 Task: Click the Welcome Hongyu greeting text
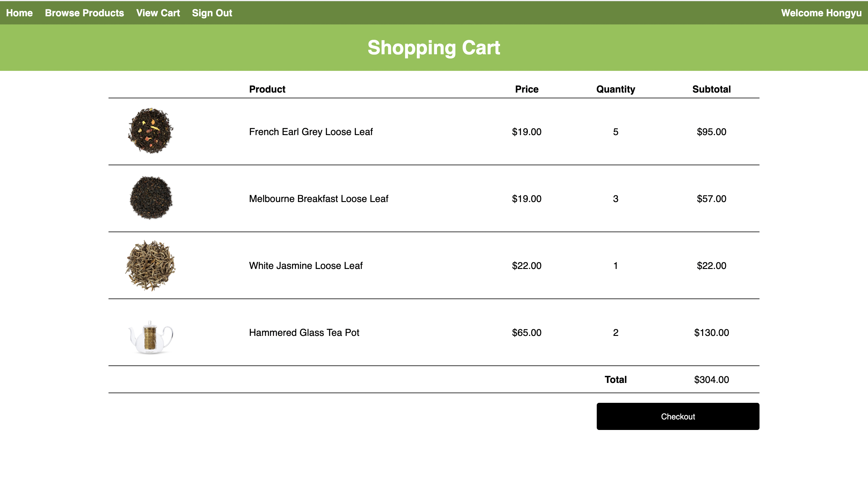(x=821, y=13)
